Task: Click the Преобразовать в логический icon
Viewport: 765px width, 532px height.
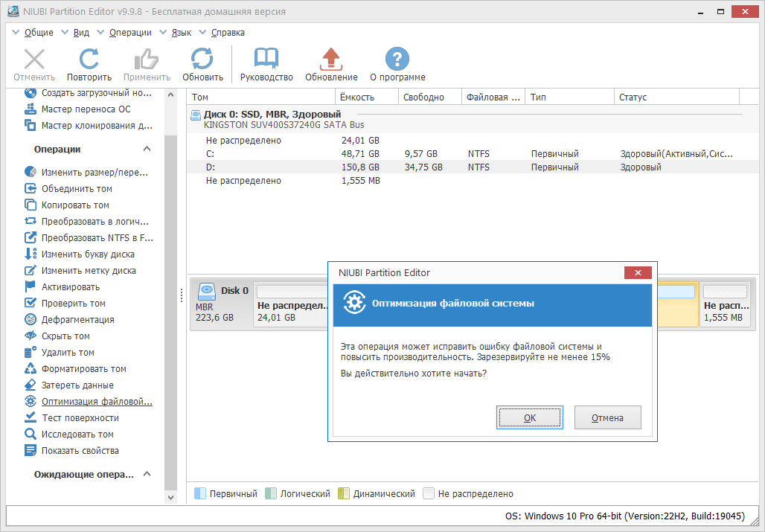Action: coord(31,221)
